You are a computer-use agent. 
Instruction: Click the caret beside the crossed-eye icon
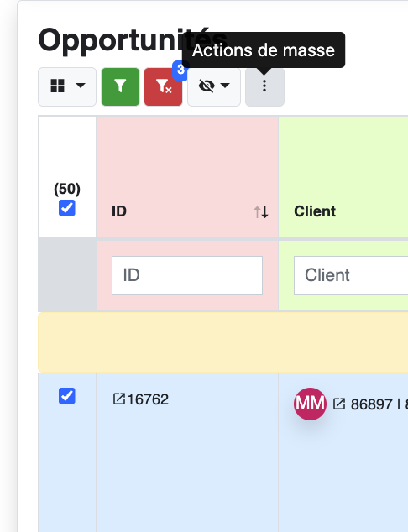pyautogui.click(x=225, y=85)
